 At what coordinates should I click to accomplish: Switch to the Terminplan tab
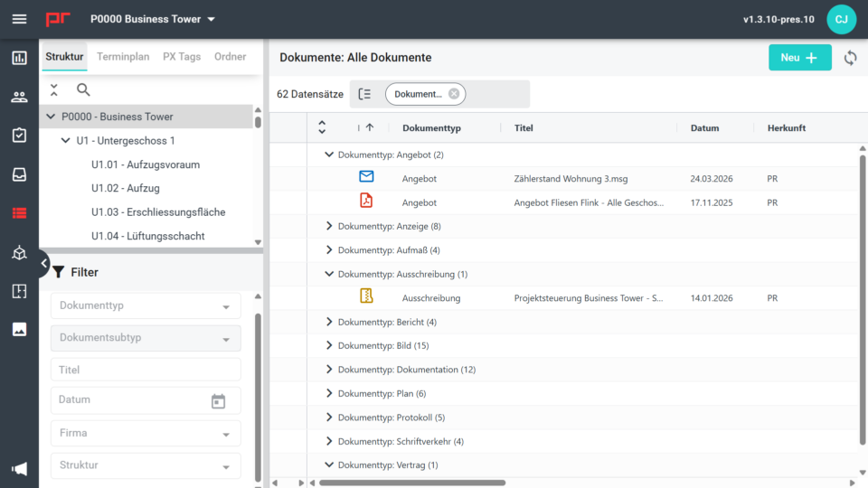pos(123,57)
